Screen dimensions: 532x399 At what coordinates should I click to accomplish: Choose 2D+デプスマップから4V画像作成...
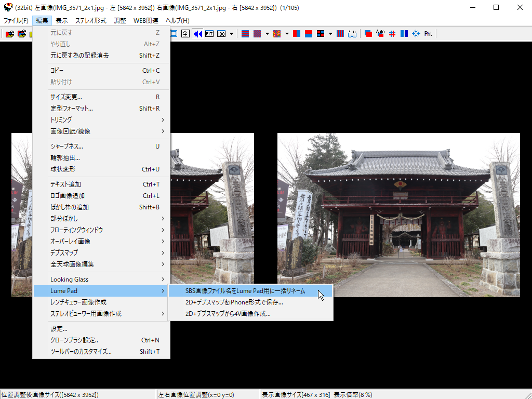[x=251, y=314]
